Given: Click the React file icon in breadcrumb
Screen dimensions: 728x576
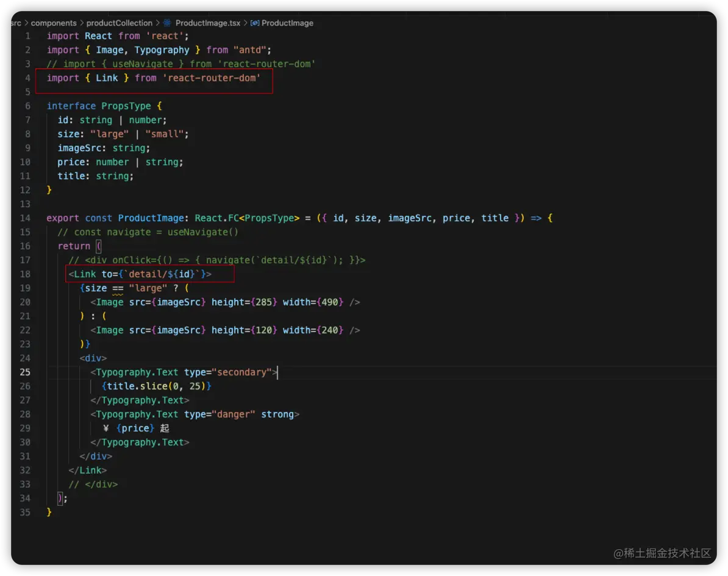Looking at the screenshot, I should pyautogui.click(x=167, y=23).
